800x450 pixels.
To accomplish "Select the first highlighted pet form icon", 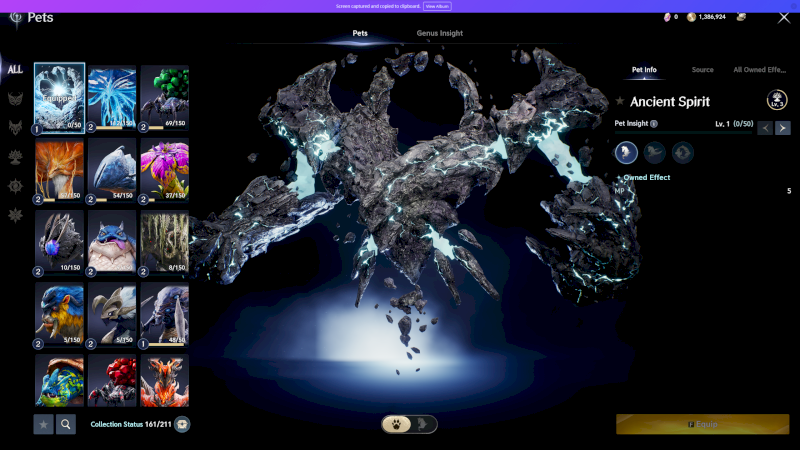I will (x=626, y=153).
